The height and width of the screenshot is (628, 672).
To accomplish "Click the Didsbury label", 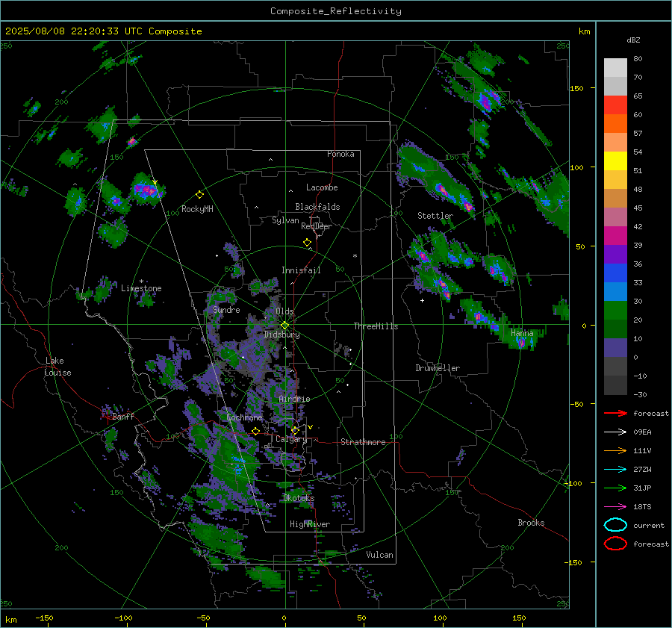I will (x=281, y=335).
